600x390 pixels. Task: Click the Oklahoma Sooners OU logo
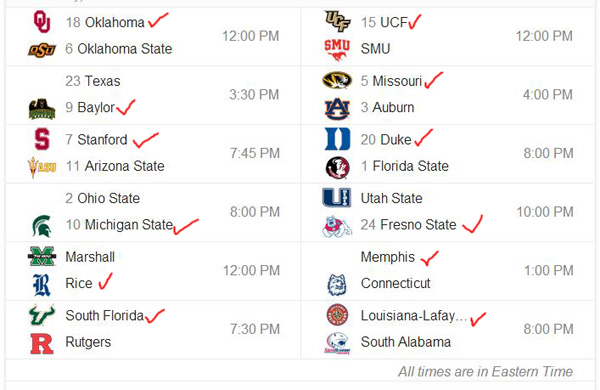42,22
